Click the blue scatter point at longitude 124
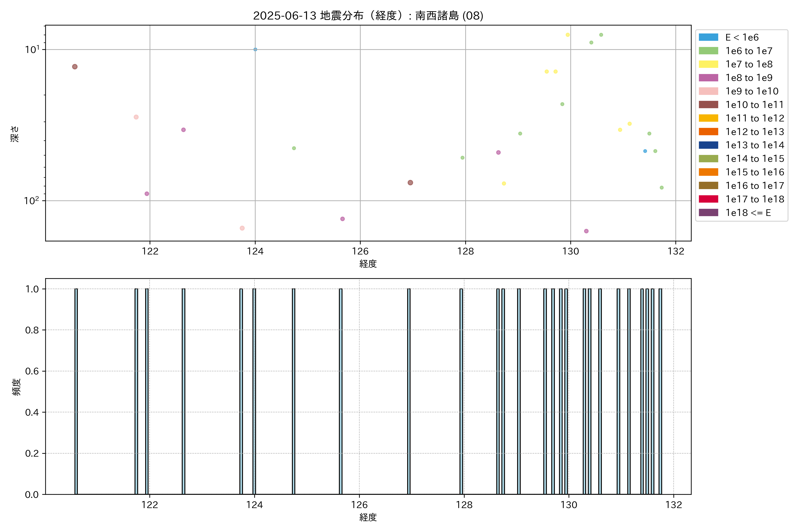This screenshot has width=798, height=532. click(255, 49)
